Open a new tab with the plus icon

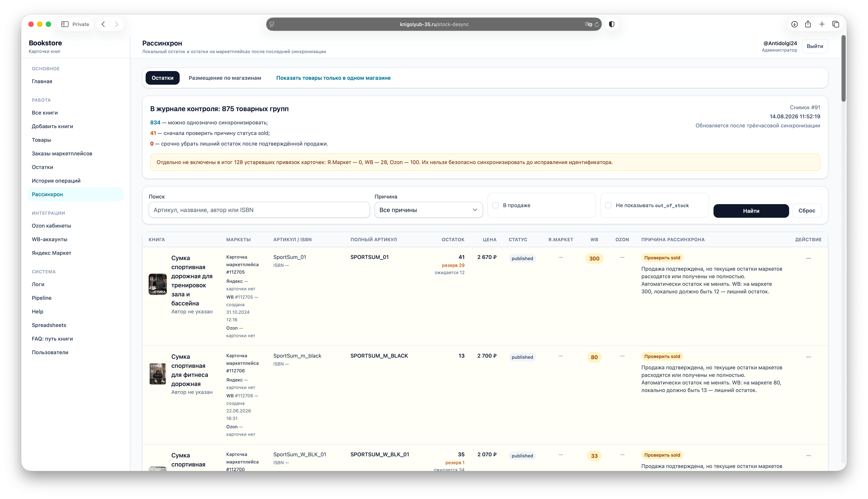[x=822, y=24]
